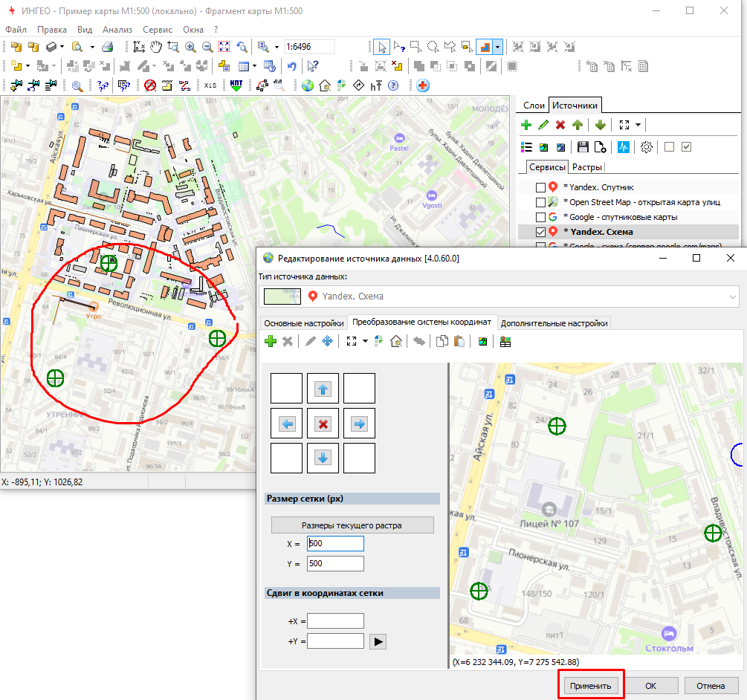Click the print icon in main toolbar

(108, 47)
